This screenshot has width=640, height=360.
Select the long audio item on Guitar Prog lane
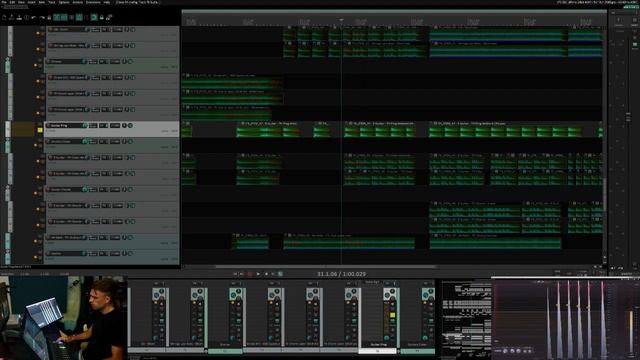tap(505, 130)
